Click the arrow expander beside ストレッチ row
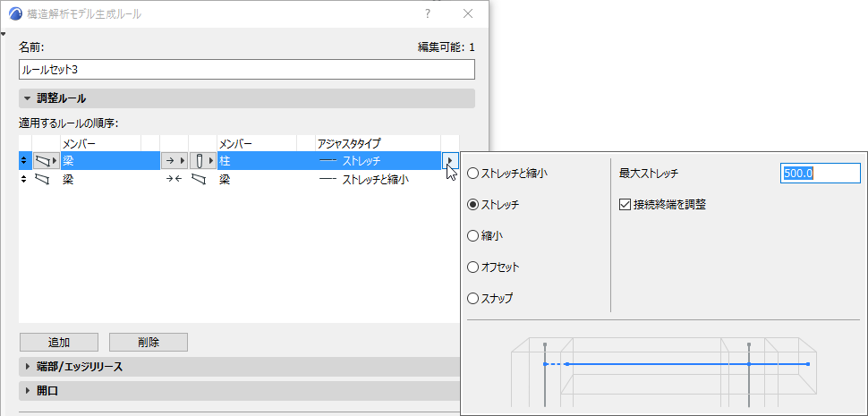868x416 pixels. click(450, 161)
